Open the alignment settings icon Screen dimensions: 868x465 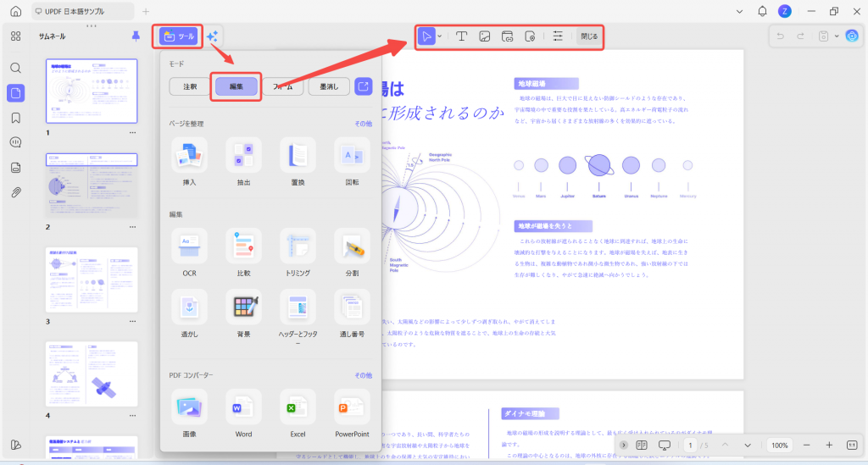[x=558, y=36]
